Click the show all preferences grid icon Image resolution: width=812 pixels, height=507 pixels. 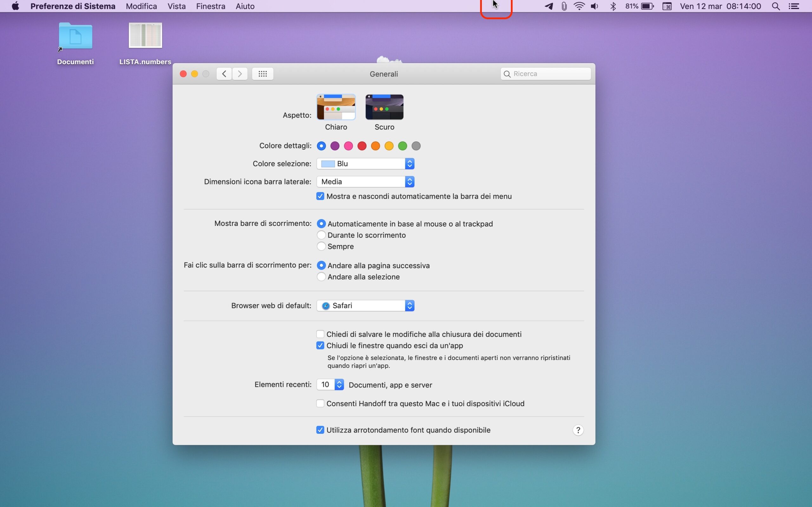pyautogui.click(x=262, y=74)
